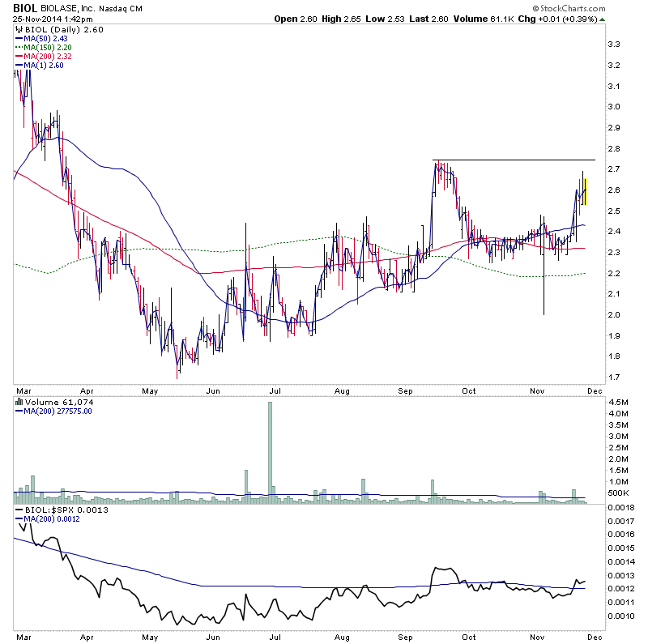Click the "BIOL" ticker symbol in the header
Screen dimensions: 648x644
(x=25, y=8)
